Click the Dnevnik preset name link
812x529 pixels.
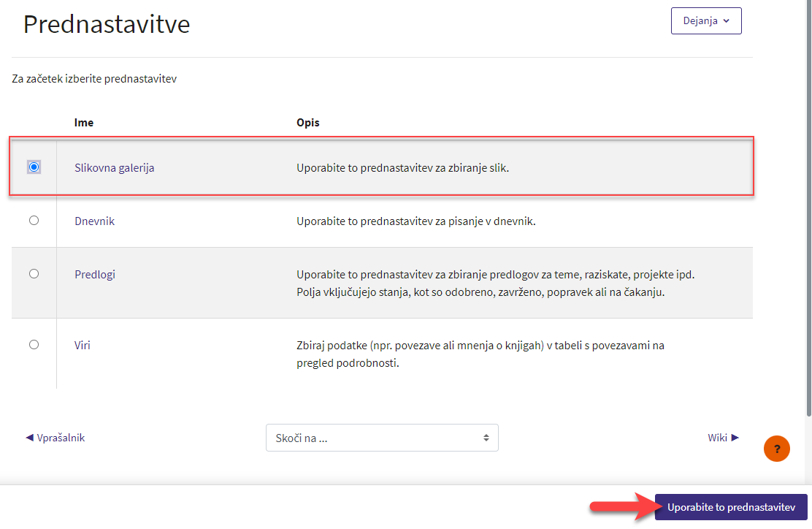point(94,221)
